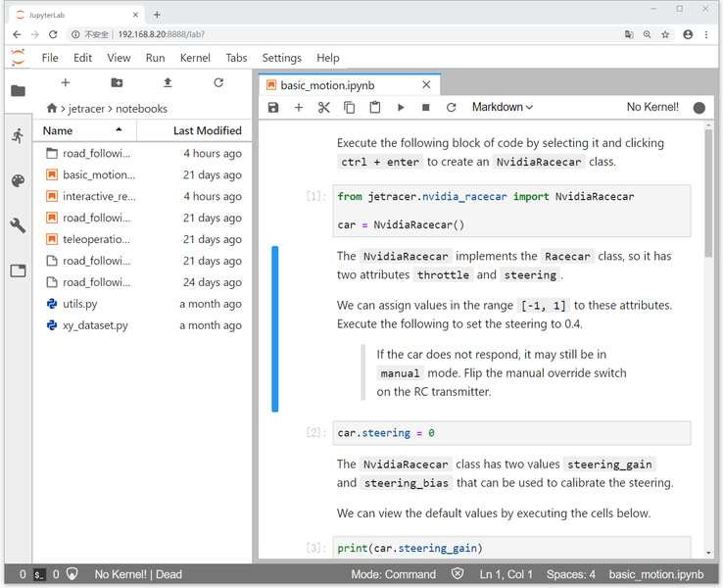Click the code cell car.steering = 0

click(x=511, y=433)
